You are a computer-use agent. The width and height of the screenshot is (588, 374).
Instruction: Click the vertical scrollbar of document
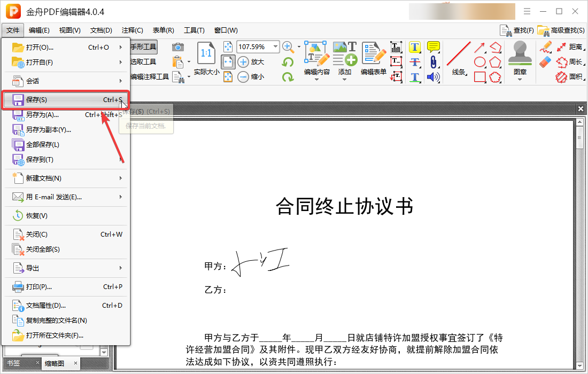(x=579, y=240)
